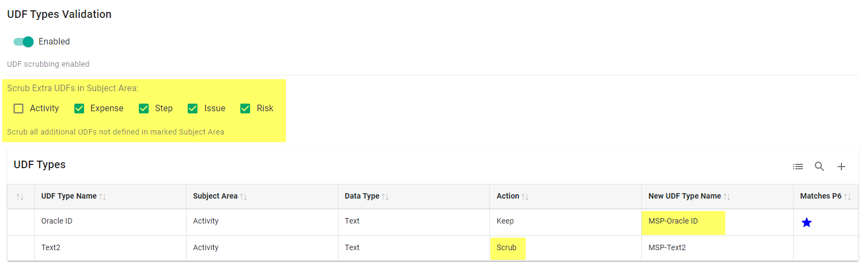Image resolution: width=868 pixels, height=274 pixels.
Task: Sort by UDF Type Name column arrows
Action: coord(103,196)
